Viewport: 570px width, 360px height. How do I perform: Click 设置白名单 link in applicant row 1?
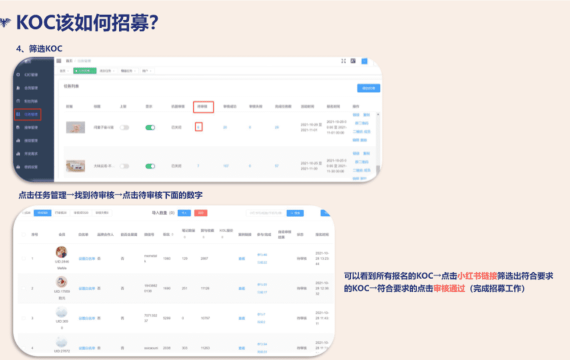[x=87, y=259]
